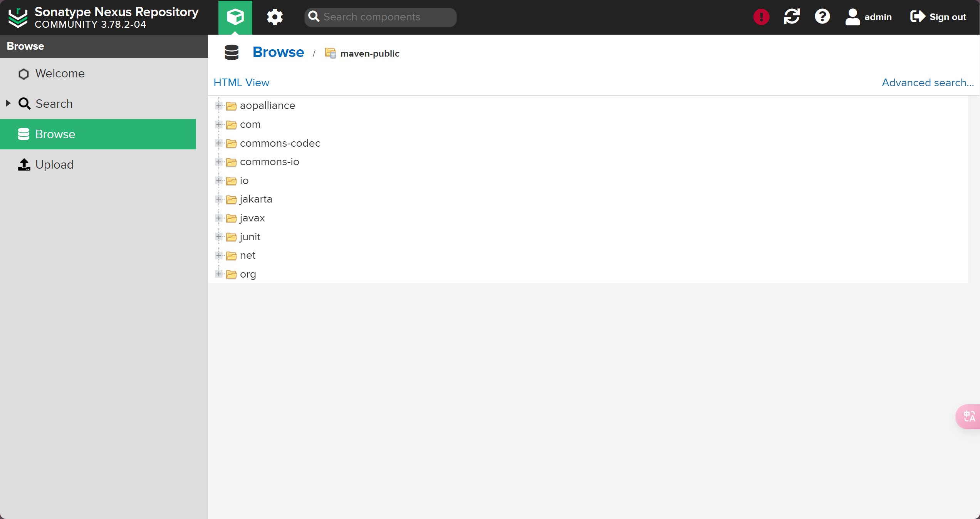Expand the junit folder node
The width and height of the screenshot is (980, 519).
point(219,237)
